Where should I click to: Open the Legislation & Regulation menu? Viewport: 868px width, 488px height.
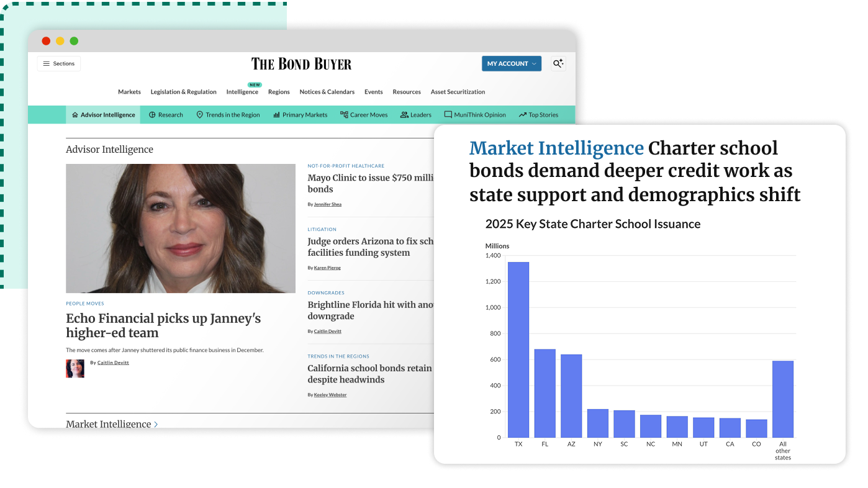pos(183,92)
